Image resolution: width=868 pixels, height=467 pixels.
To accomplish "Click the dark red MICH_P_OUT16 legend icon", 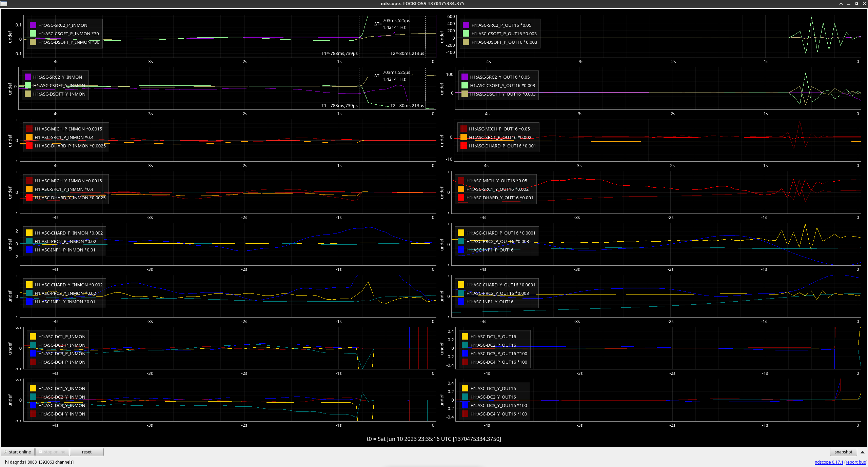I will [x=463, y=129].
